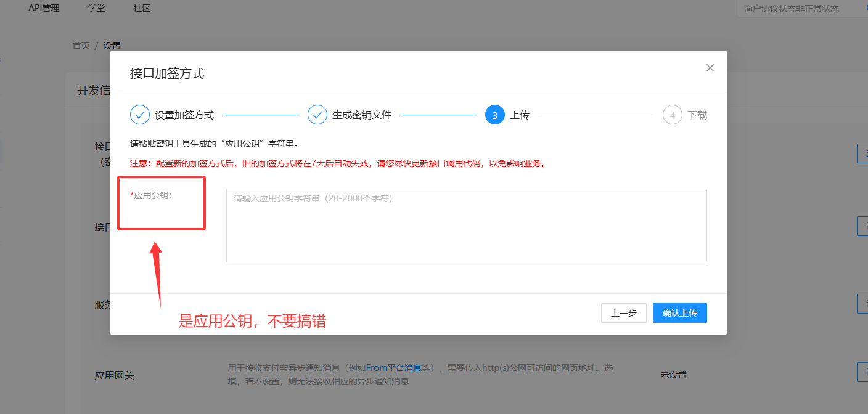The height and width of the screenshot is (414, 868).
Task: Select the blue step 3 上传 circle
Action: click(x=494, y=115)
